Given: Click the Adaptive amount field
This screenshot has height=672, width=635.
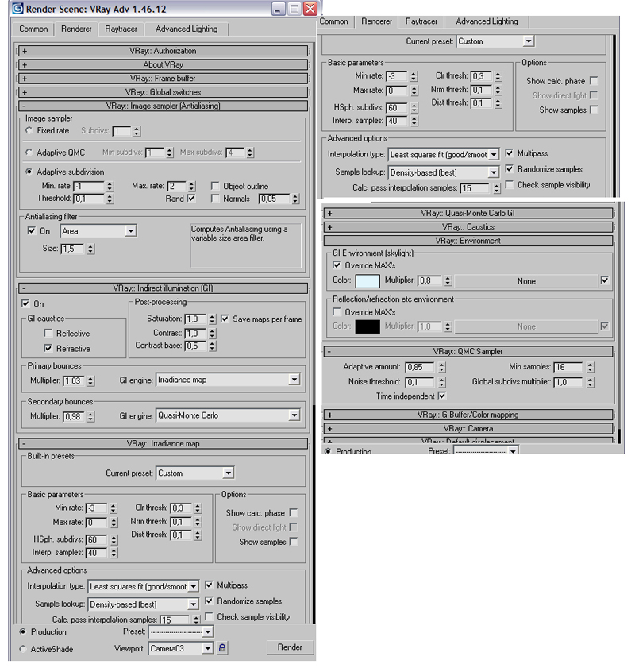Looking at the screenshot, I should pyautogui.click(x=420, y=367).
